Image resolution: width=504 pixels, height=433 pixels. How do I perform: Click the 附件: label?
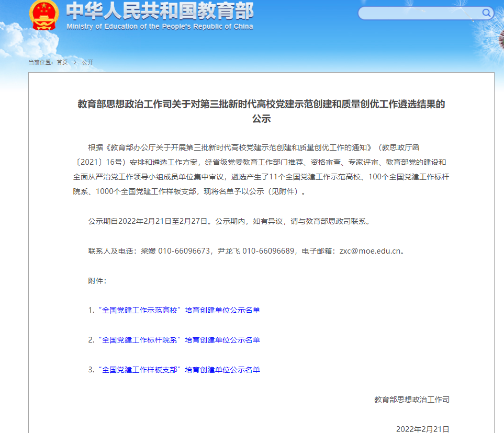[x=97, y=281]
